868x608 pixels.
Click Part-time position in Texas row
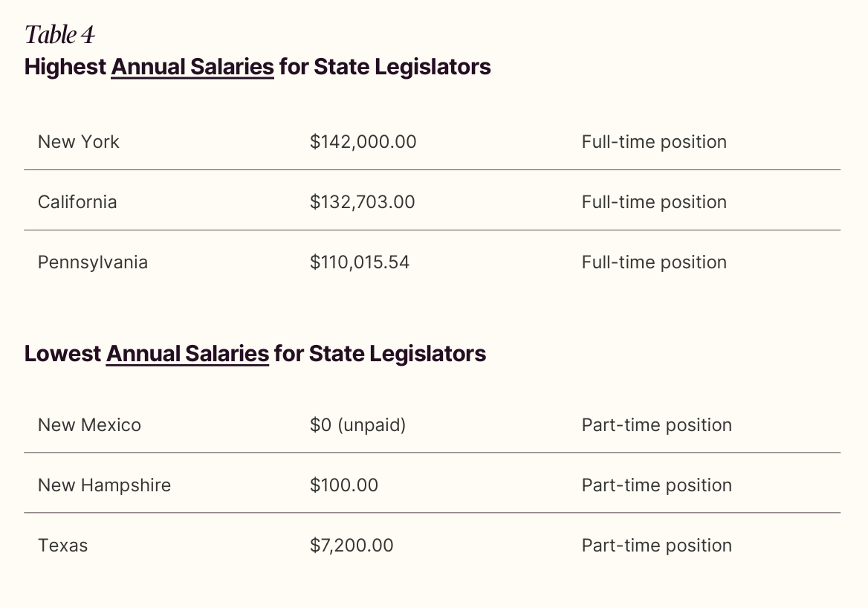point(656,546)
